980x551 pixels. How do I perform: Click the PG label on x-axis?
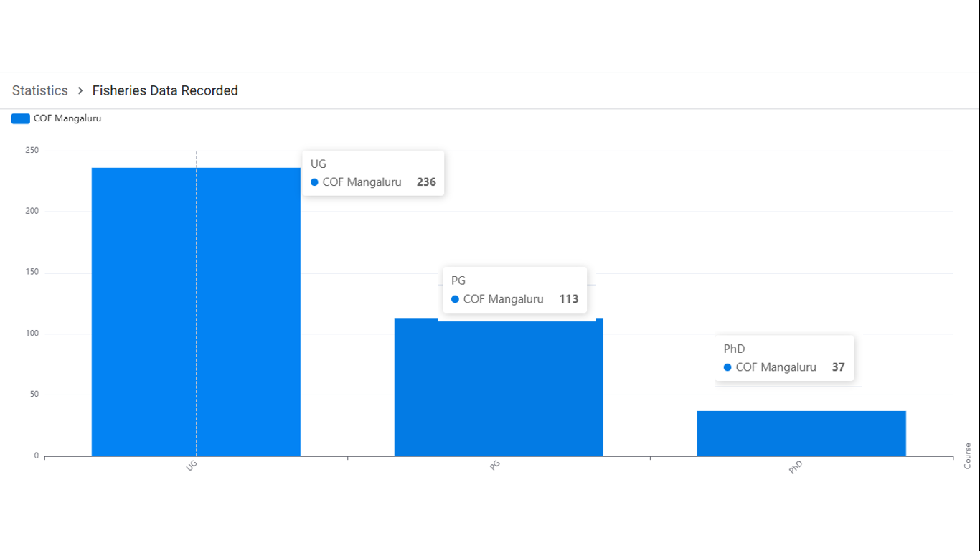point(495,465)
